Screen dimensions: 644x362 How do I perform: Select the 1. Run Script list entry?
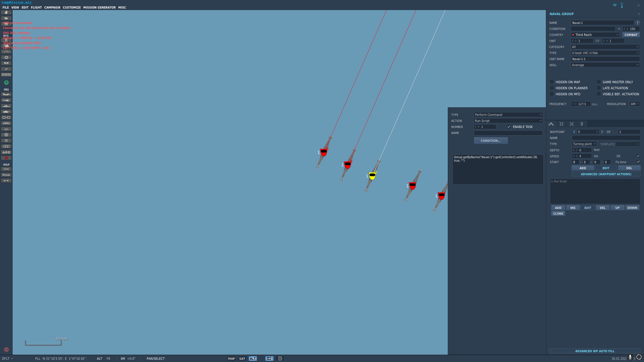595,181
